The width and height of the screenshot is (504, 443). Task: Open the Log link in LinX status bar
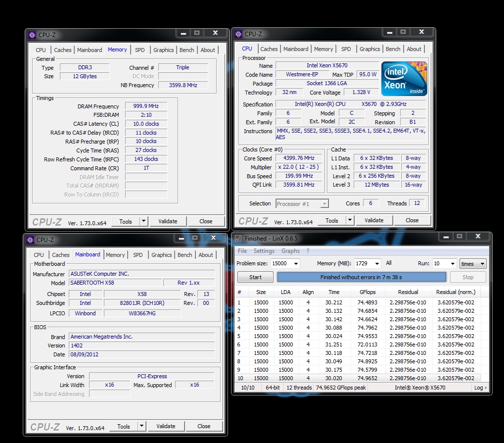click(x=480, y=388)
